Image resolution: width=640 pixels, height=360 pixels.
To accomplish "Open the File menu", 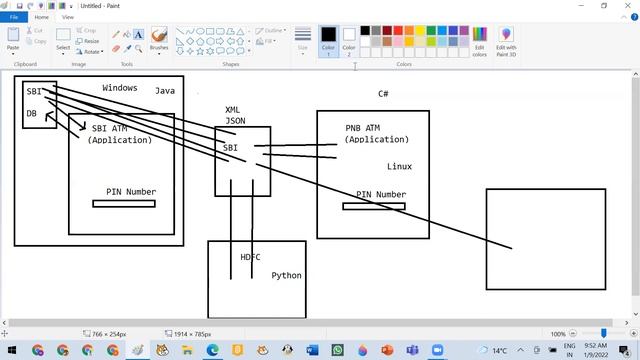I will coord(14,17).
